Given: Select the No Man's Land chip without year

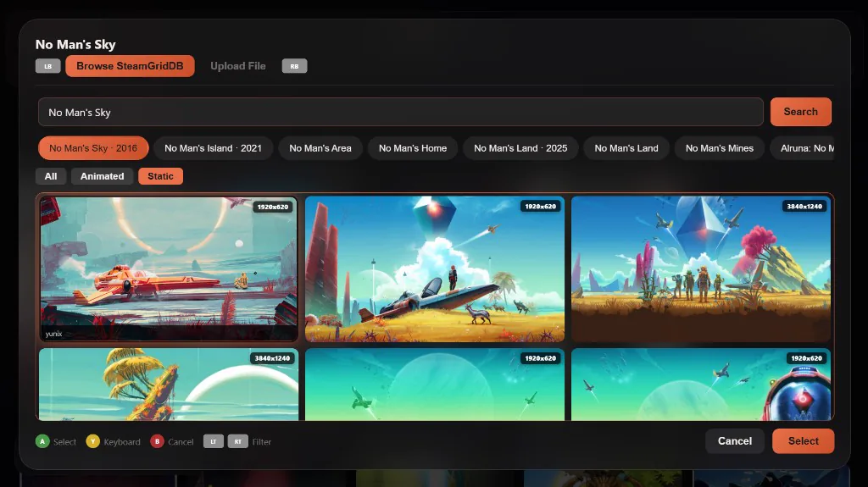Looking at the screenshot, I should pyautogui.click(x=626, y=148).
